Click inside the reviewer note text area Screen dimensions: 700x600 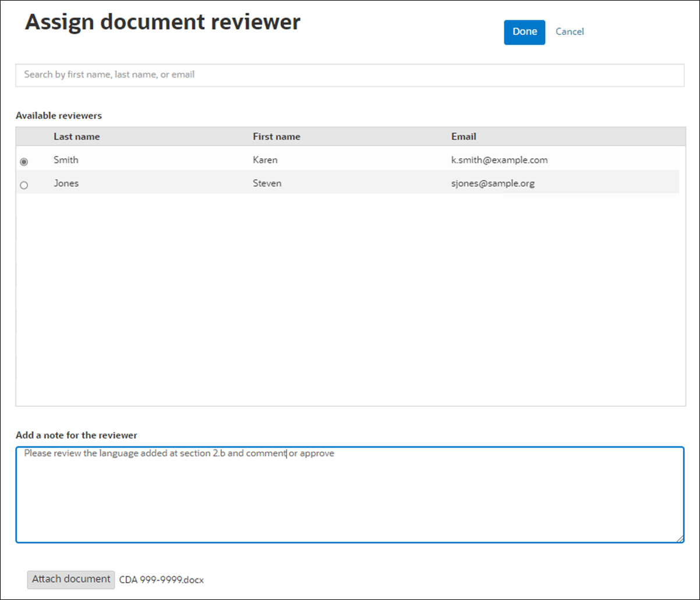[x=349, y=495]
